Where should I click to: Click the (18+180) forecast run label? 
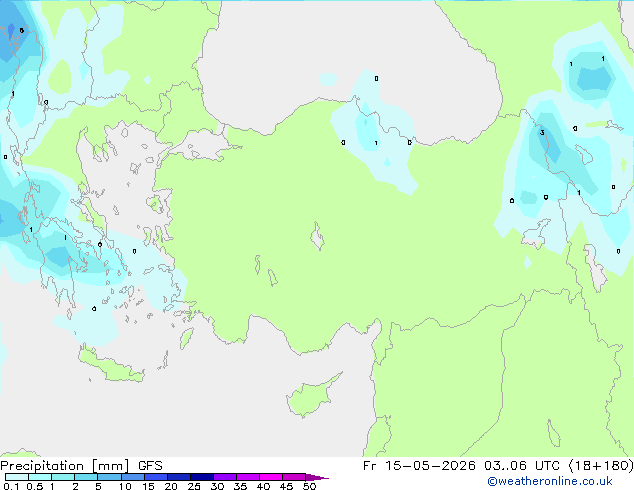tap(601, 466)
